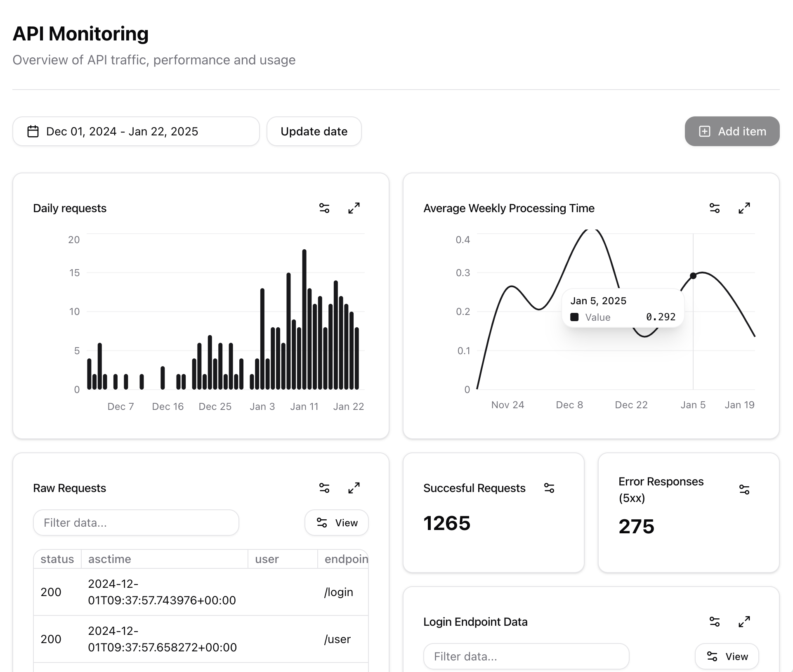Click the Succesful Requests title

pyautogui.click(x=474, y=488)
